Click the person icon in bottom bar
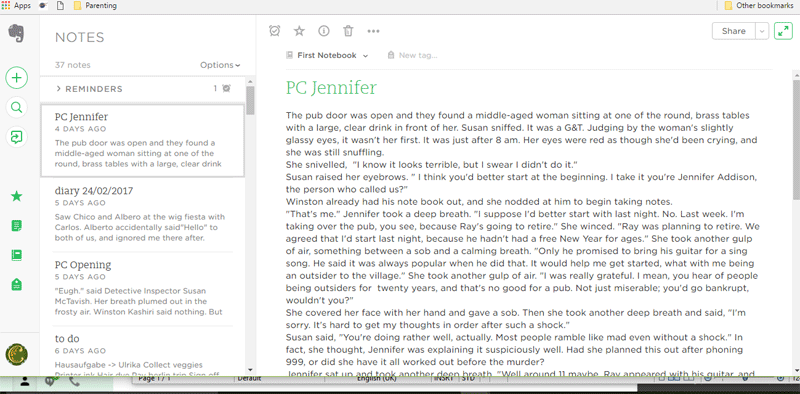 (x=24, y=382)
